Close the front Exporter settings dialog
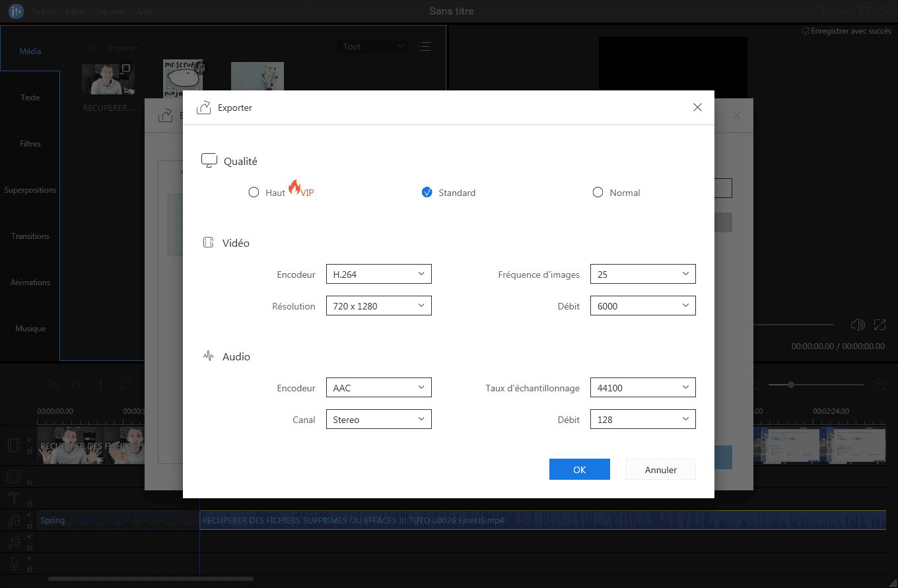The image size is (898, 588). coord(697,107)
